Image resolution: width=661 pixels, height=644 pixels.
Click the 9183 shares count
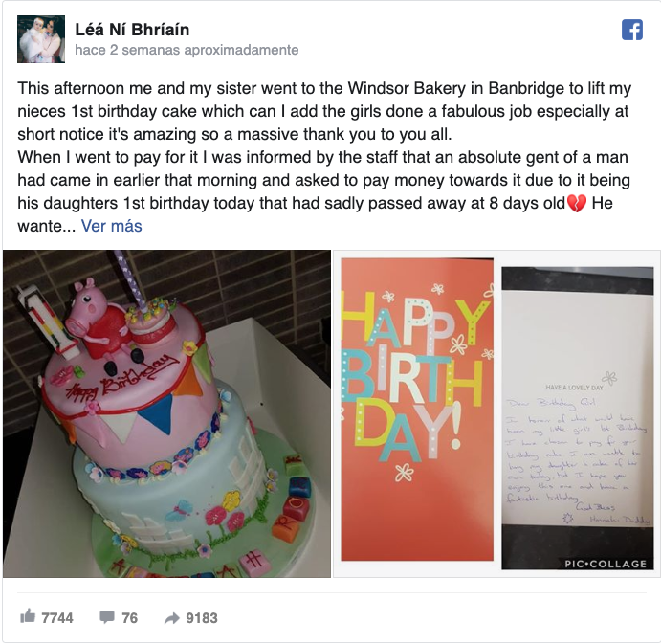click(x=202, y=618)
